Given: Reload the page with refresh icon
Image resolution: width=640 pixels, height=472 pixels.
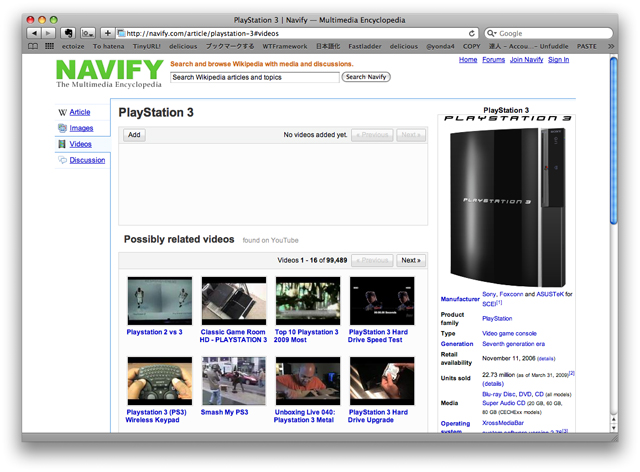Looking at the screenshot, I should click(471, 33).
